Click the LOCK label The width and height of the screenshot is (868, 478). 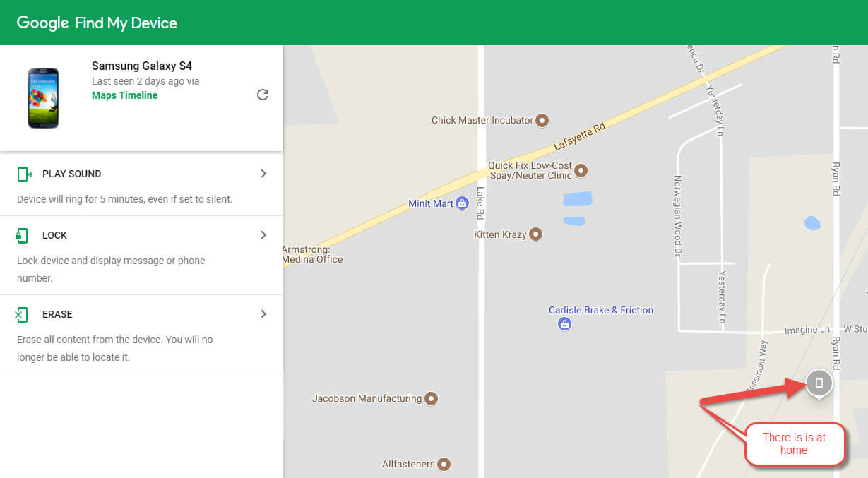(54, 235)
